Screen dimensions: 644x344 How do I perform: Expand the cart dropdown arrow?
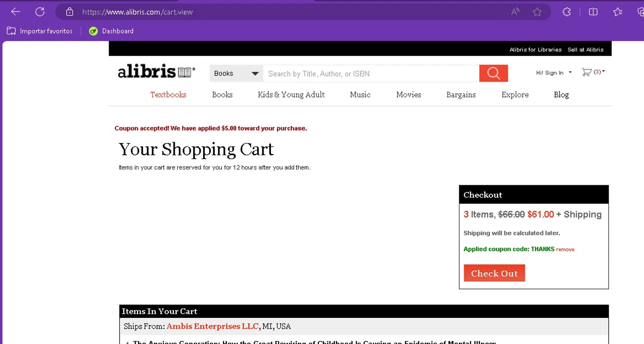(x=603, y=72)
